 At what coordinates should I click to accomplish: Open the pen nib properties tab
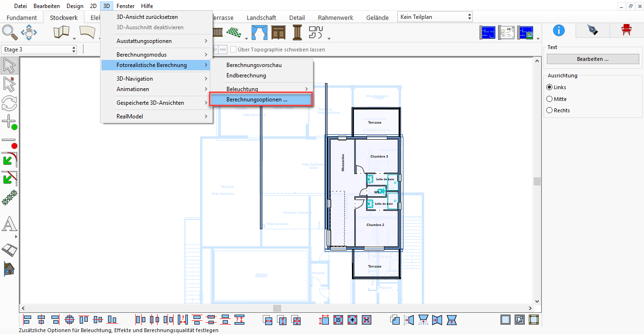point(592,31)
